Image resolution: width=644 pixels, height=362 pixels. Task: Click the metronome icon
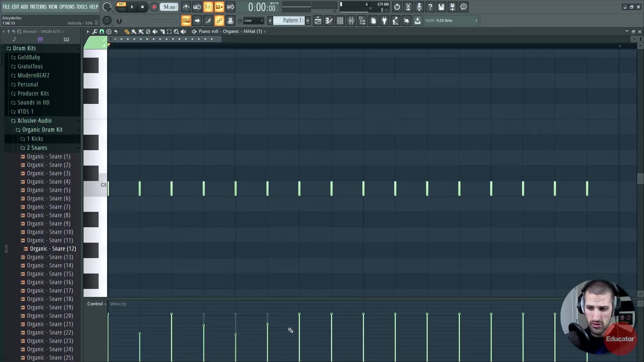tap(186, 7)
